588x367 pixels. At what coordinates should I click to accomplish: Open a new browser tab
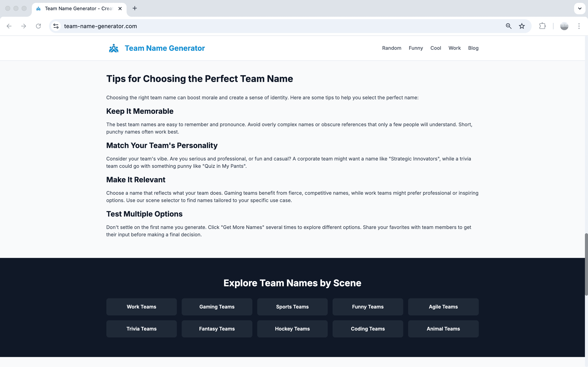135,8
